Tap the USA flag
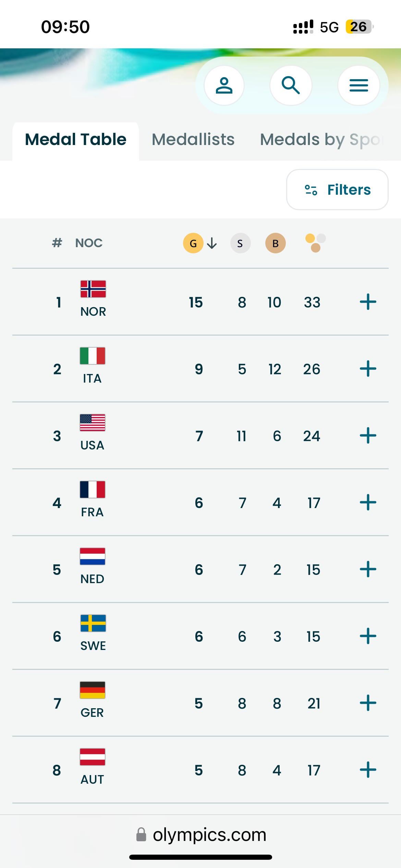This screenshot has width=401, height=868. pos(93,423)
